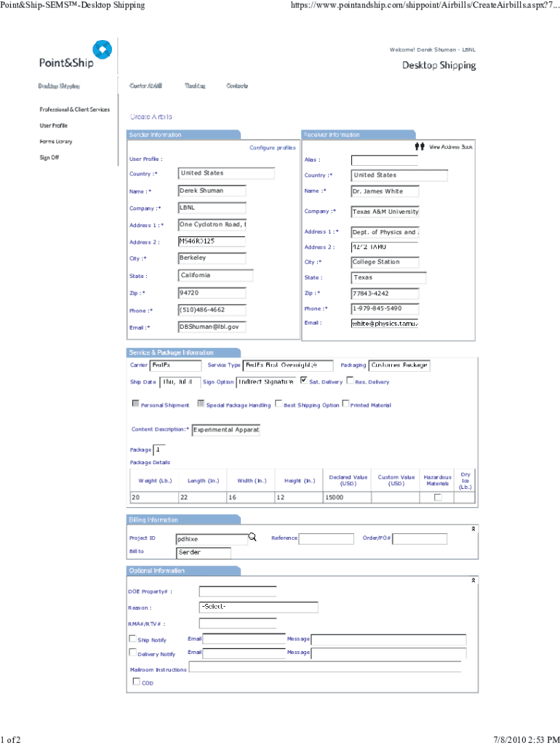Select Desktop Shipping in sidebar
Viewport: 560px width, 745px height.
tap(60, 86)
